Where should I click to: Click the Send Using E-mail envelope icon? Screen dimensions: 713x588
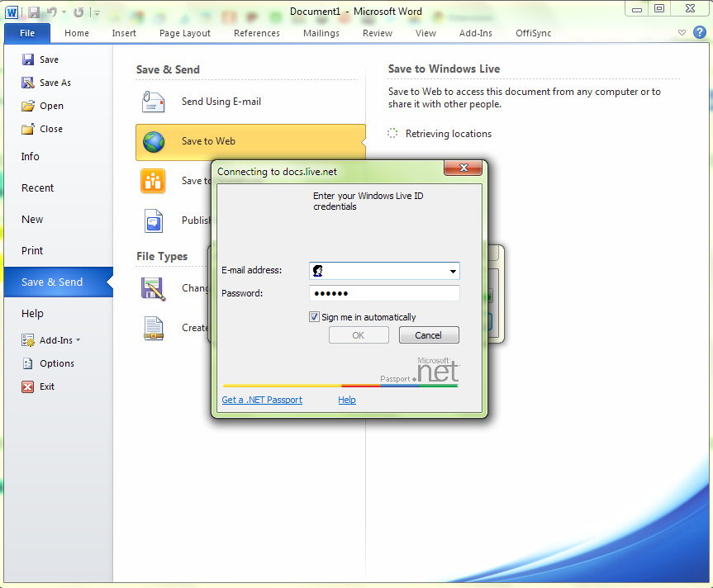153,102
